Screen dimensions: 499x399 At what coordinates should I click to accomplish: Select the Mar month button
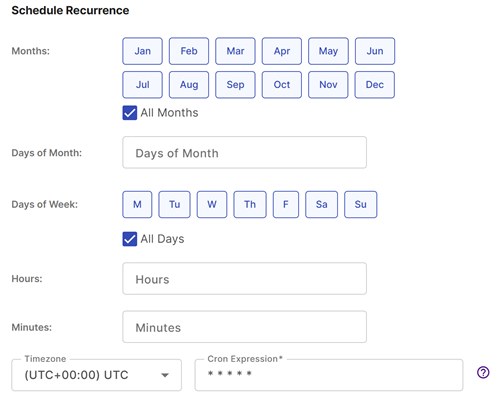pyautogui.click(x=235, y=51)
